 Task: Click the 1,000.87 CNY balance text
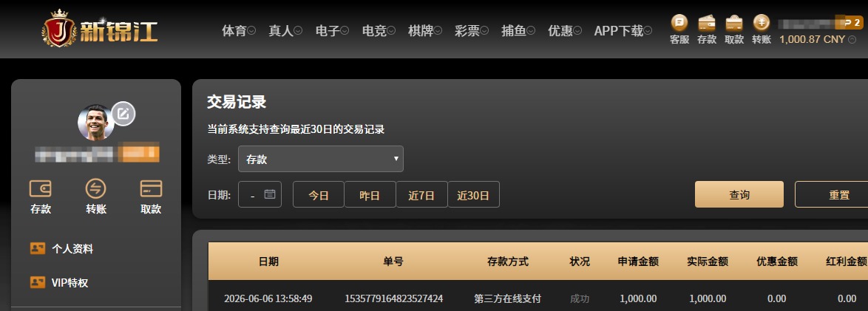tap(812, 40)
